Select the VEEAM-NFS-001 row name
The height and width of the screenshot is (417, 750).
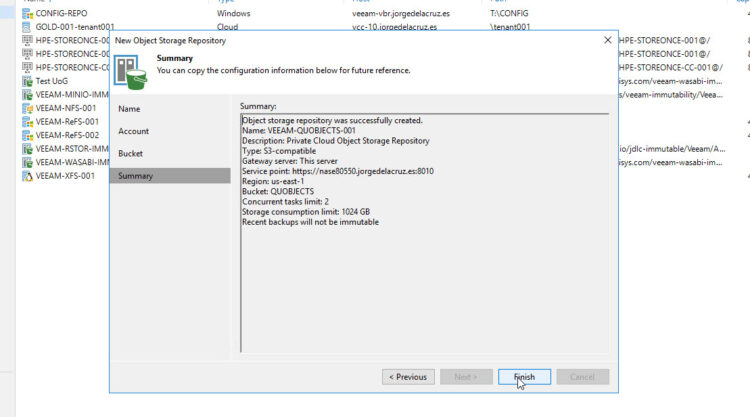(66, 108)
